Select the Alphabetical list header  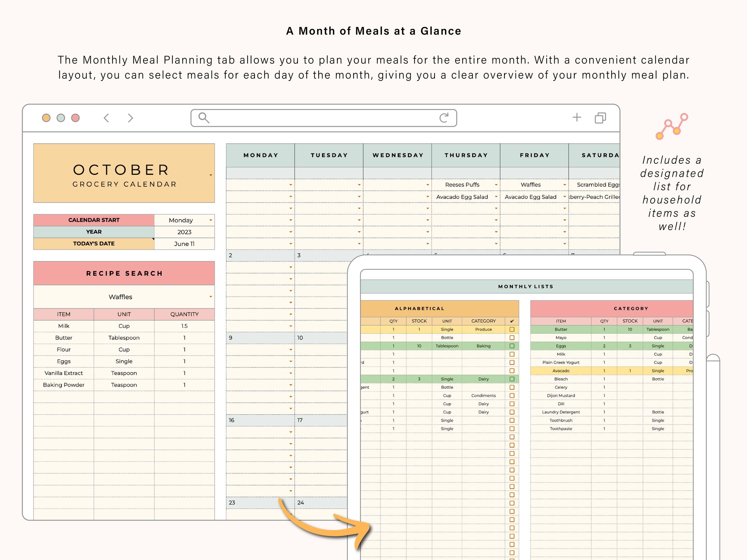[x=420, y=308]
